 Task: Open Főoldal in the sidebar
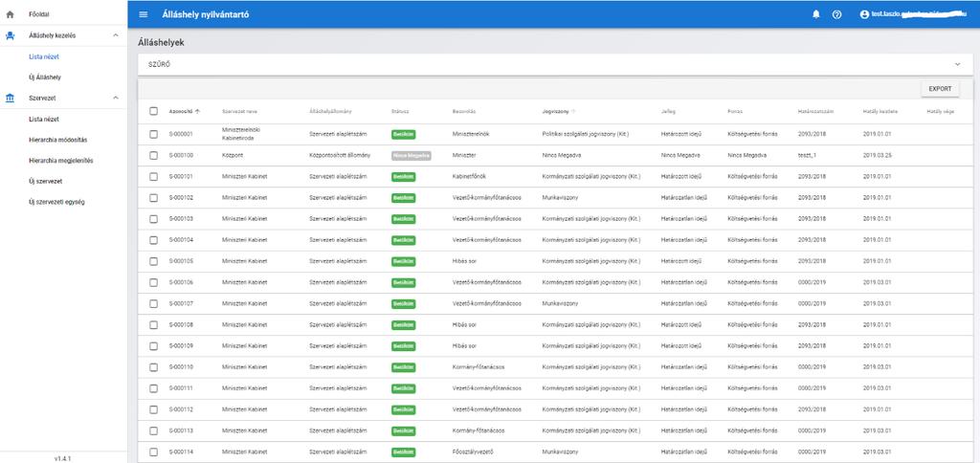[x=38, y=13]
